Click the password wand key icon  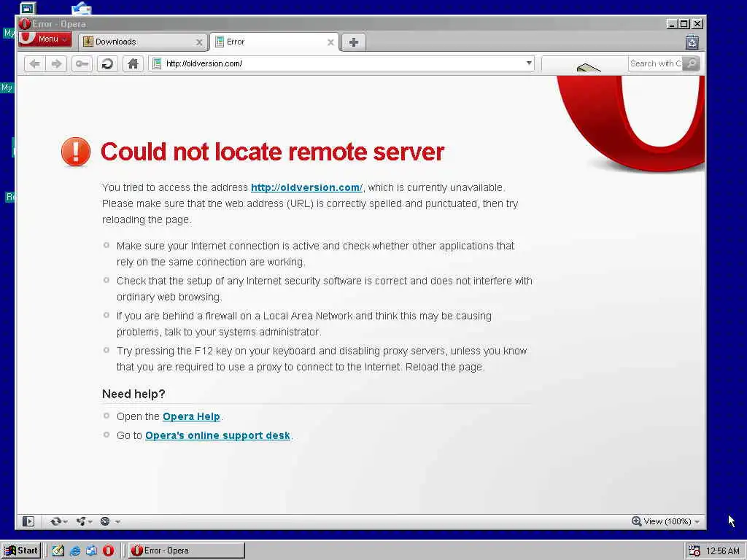point(82,63)
